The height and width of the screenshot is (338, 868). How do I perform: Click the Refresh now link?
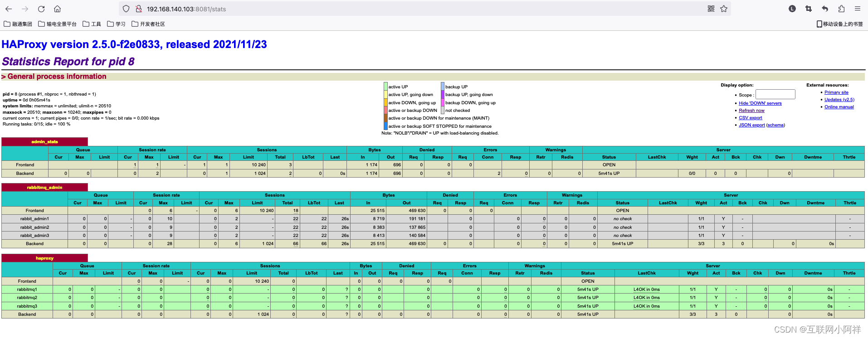(x=751, y=111)
